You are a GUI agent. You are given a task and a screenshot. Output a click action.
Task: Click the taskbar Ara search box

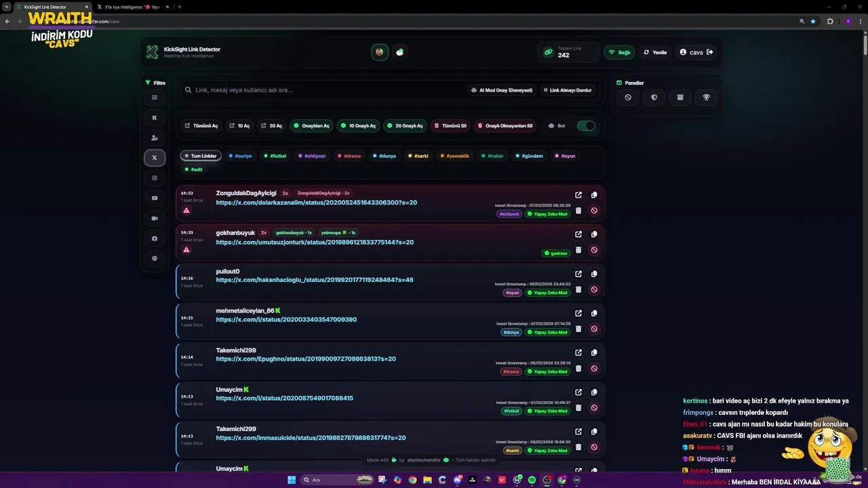click(337, 480)
